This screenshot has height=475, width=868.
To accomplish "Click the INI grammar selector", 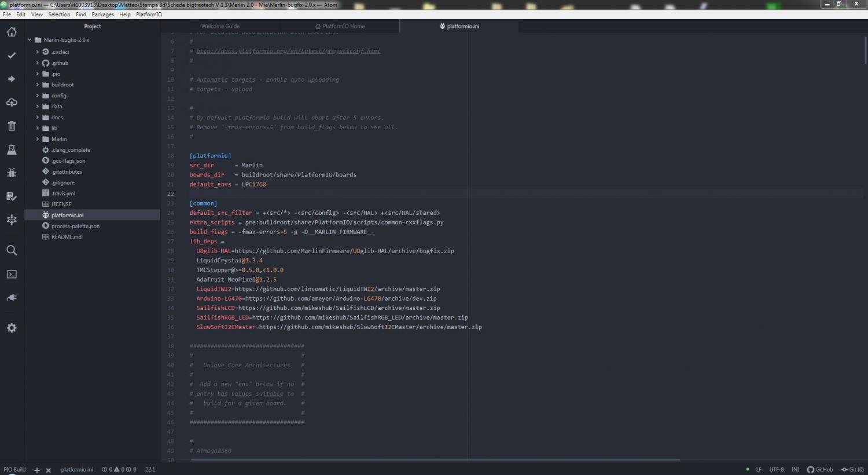I will [795, 469].
